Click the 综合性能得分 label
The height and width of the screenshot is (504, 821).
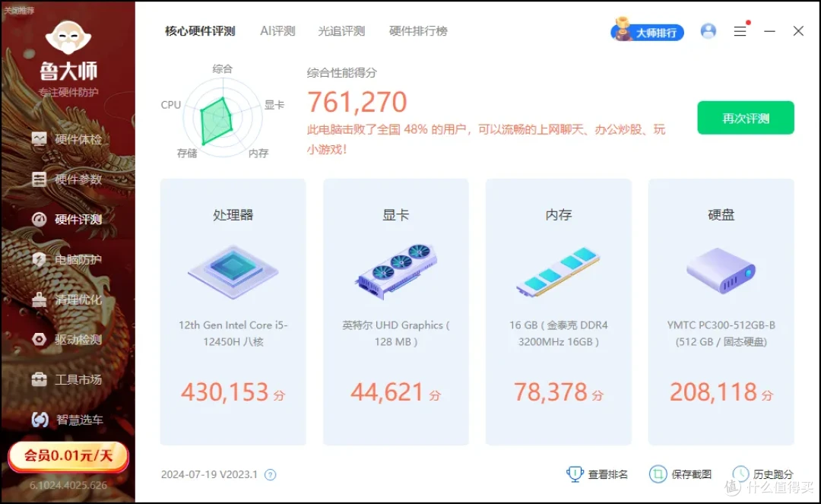pyautogui.click(x=341, y=73)
